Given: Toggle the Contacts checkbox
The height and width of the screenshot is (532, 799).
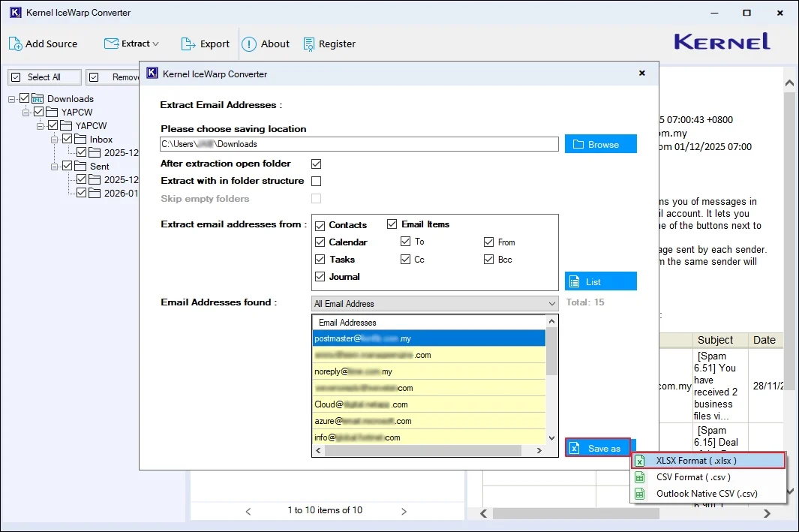Looking at the screenshot, I should click(x=320, y=225).
